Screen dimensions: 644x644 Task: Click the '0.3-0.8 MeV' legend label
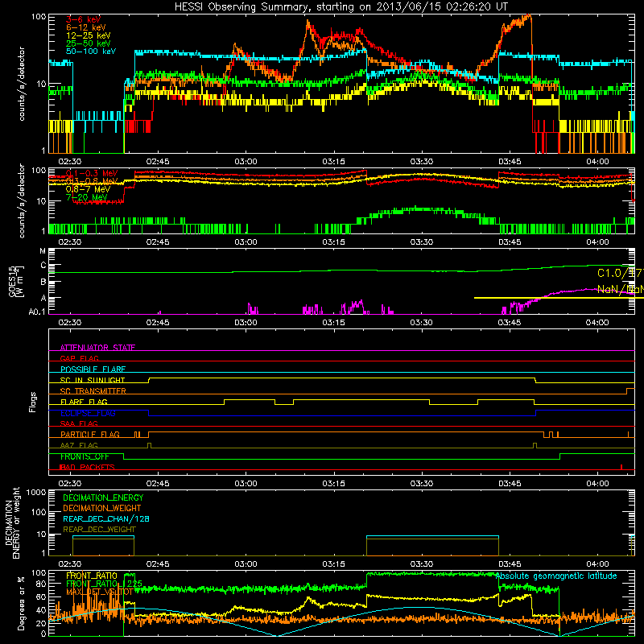92,181
